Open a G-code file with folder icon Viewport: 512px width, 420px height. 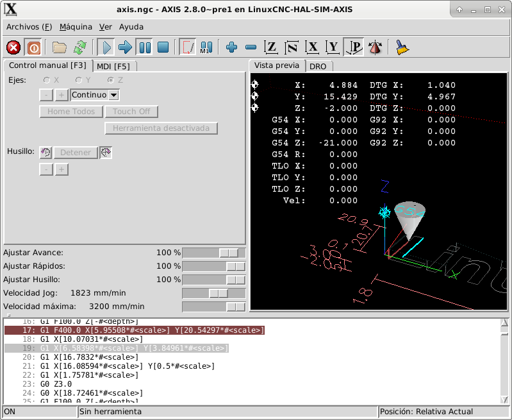pyautogui.click(x=60, y=47)
